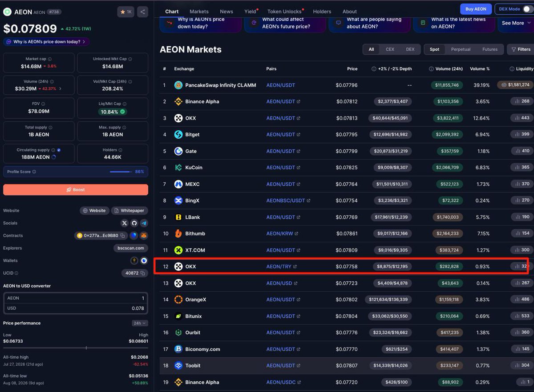Click the MEXC exchange logo
The width and height of the screenshot is (534, 392).
(178, 184)
